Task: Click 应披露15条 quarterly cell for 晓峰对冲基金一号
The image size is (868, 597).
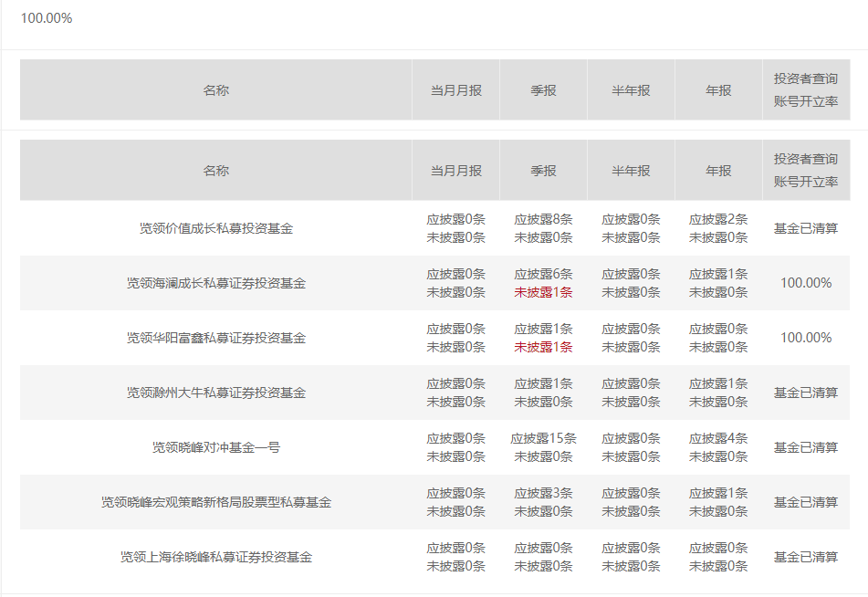Action: tap(543, 438)
